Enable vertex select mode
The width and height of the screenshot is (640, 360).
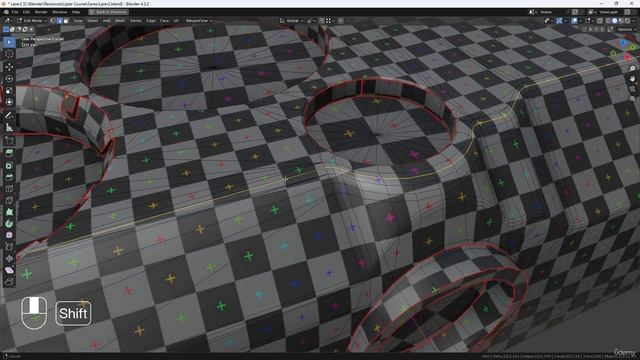53,21
